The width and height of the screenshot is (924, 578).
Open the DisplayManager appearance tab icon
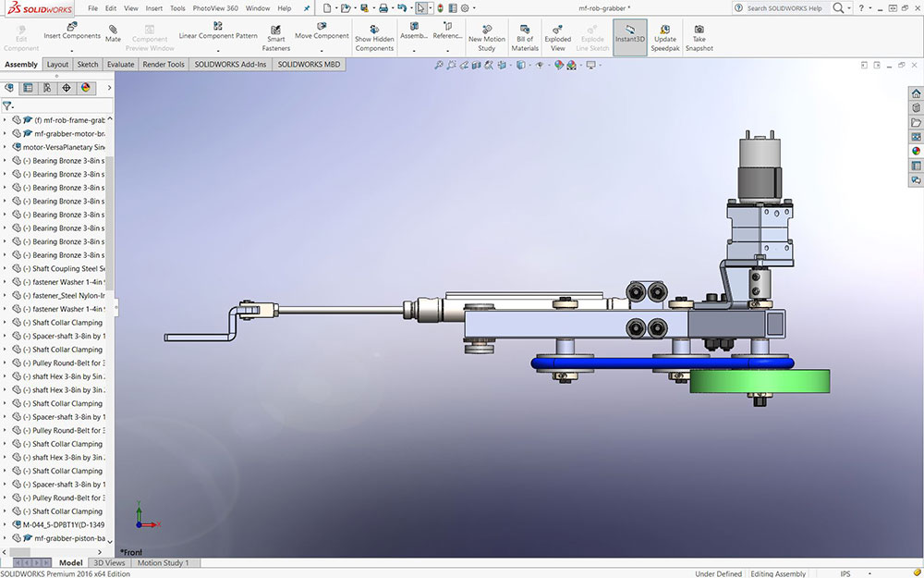86,88
